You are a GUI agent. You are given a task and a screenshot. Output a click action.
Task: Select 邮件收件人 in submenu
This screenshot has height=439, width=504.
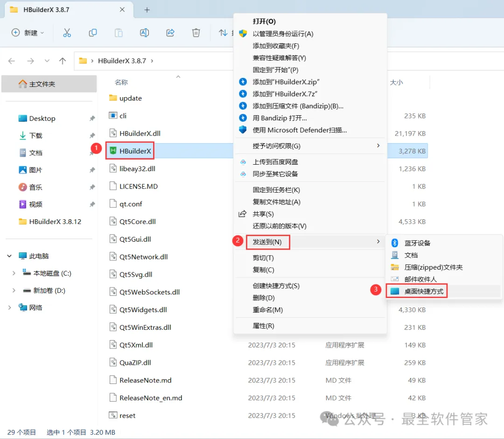coord(420,279)
